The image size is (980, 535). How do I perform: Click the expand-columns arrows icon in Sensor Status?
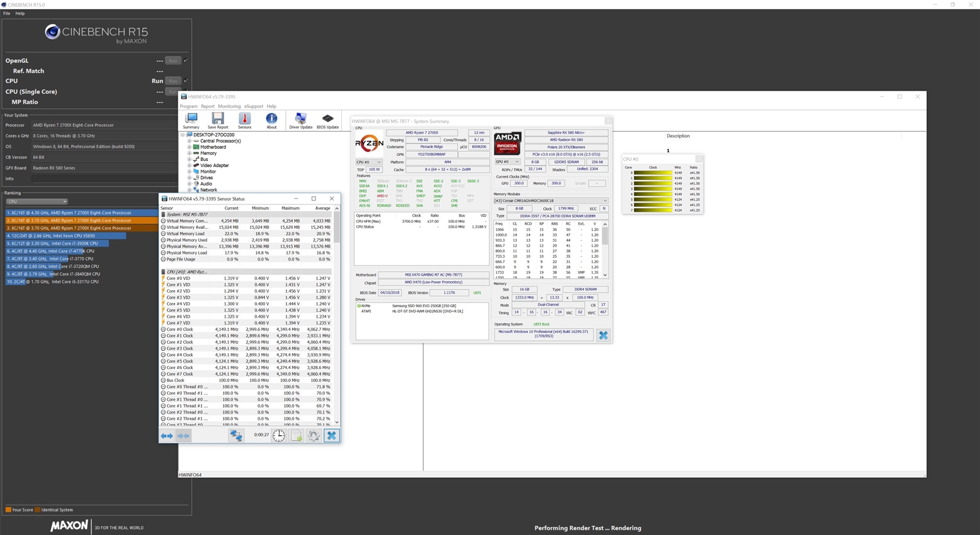coord(167,436)
